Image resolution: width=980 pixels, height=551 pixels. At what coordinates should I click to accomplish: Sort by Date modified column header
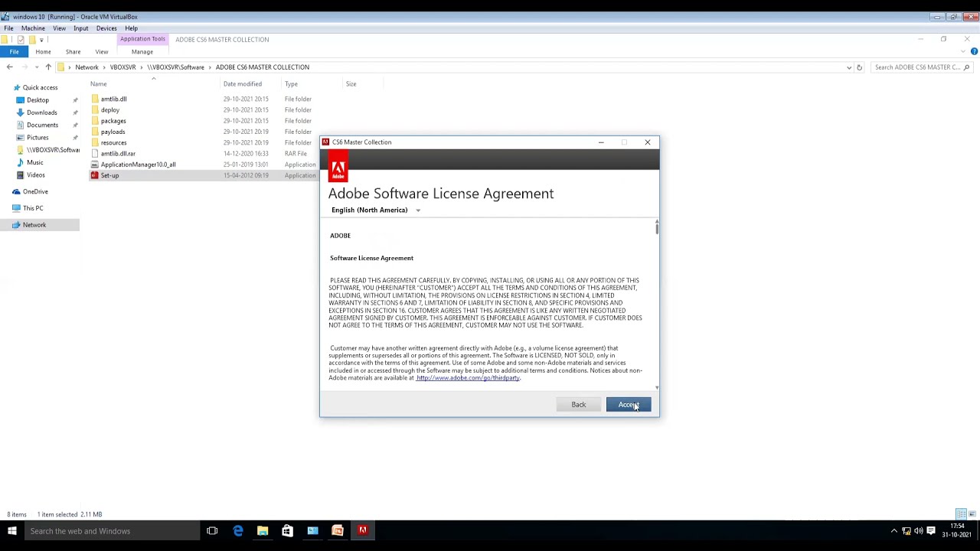[243, 84]
